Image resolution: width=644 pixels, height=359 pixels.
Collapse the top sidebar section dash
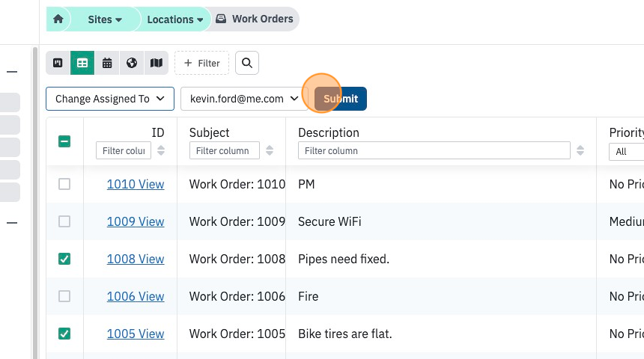point(12,72)
